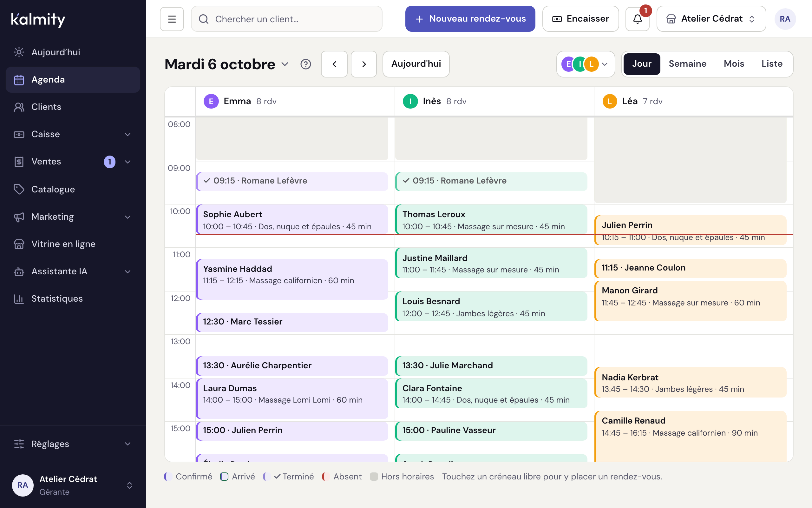Screen dimensions: 812x508
Task: Open the staff filter dropdown
Action: 586,64
